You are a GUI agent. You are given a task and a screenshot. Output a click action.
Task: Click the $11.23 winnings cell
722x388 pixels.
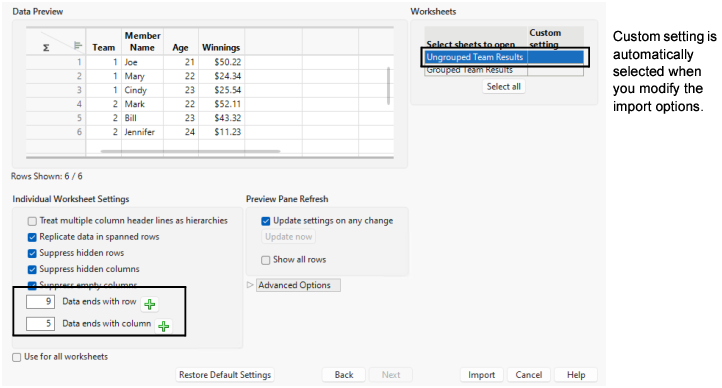(221, 132)
